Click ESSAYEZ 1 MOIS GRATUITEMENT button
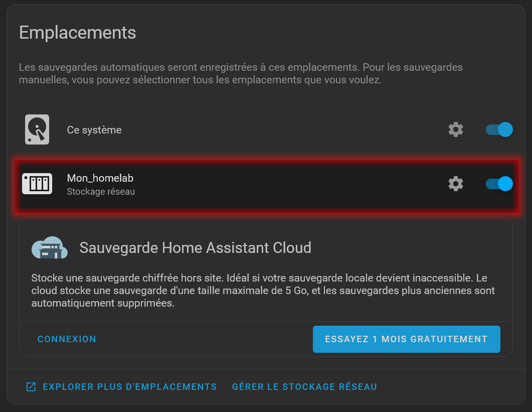Viewport: 532px width, 412px height. click(406, 339)
